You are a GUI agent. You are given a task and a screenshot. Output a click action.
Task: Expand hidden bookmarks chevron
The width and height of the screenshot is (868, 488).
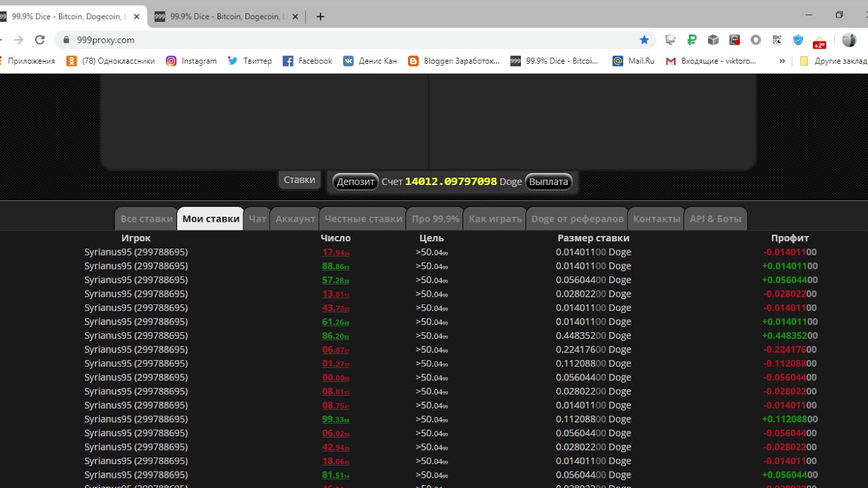[782, 61]
